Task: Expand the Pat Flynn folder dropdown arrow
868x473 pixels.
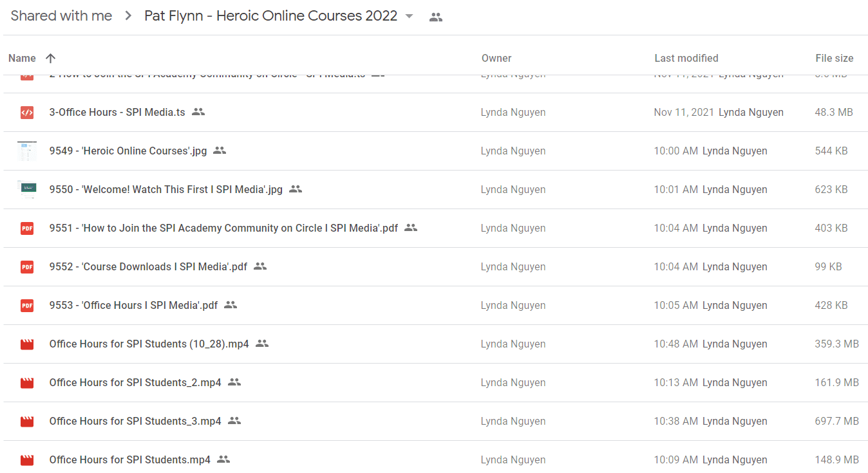Action: (409, 17)
